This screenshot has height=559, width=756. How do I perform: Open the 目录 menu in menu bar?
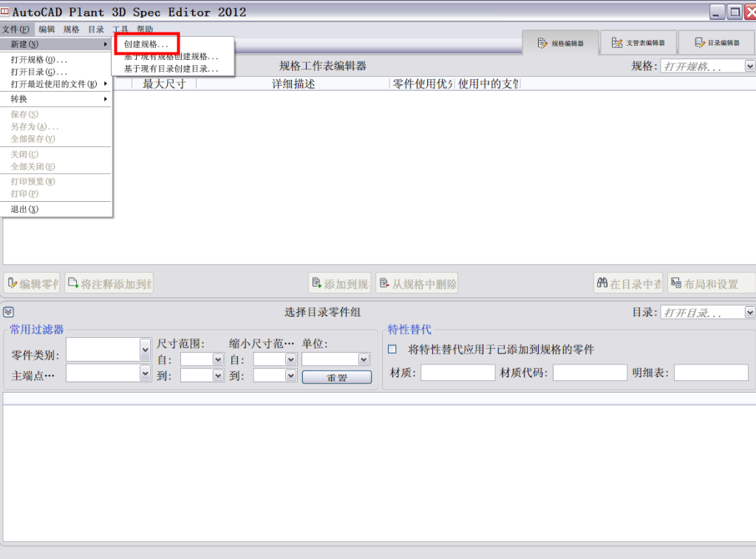tap(96, 30)
